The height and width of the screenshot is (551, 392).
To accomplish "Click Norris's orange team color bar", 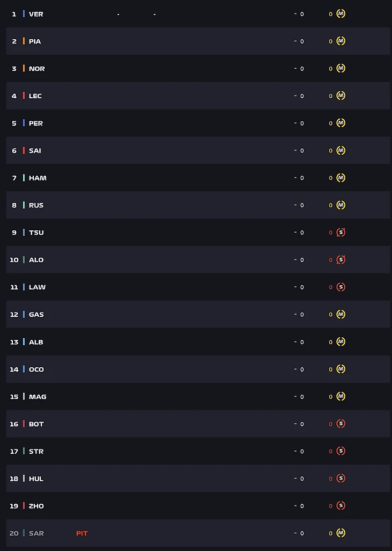I will pyautogui.click(x=24, y=69).
